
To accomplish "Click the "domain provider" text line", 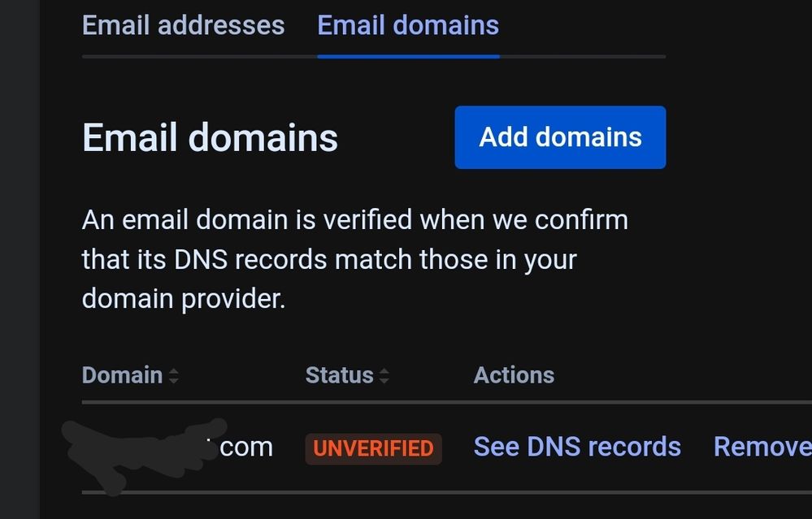I will 184,299.
